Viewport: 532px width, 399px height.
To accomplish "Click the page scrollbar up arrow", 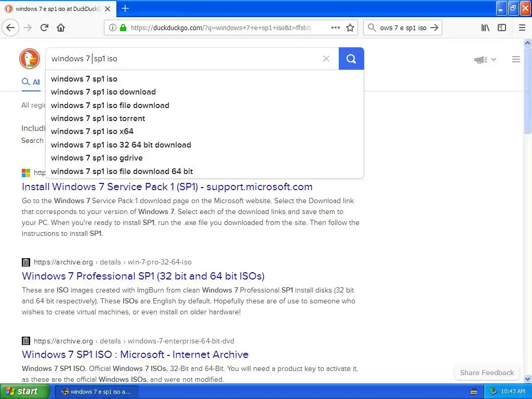I will 527,43.
